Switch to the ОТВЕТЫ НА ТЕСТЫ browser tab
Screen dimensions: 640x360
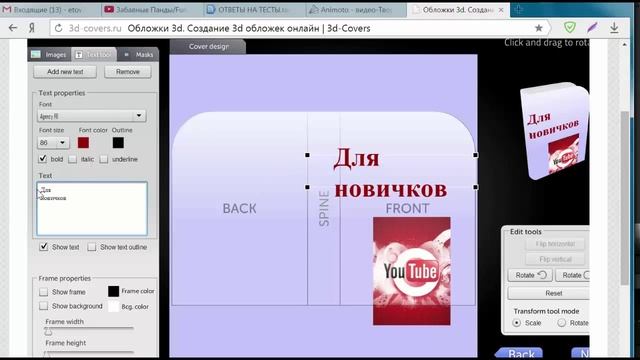pos(253,9)
